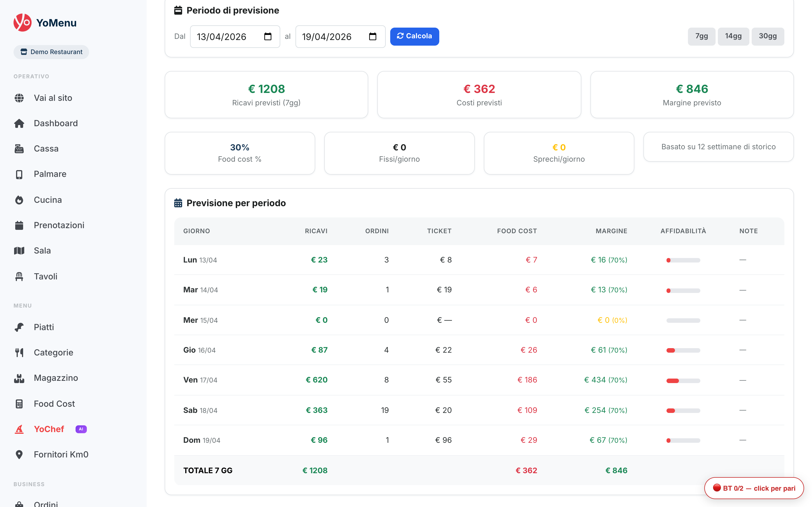Open Magazzino boxes icon

(19, 378)
